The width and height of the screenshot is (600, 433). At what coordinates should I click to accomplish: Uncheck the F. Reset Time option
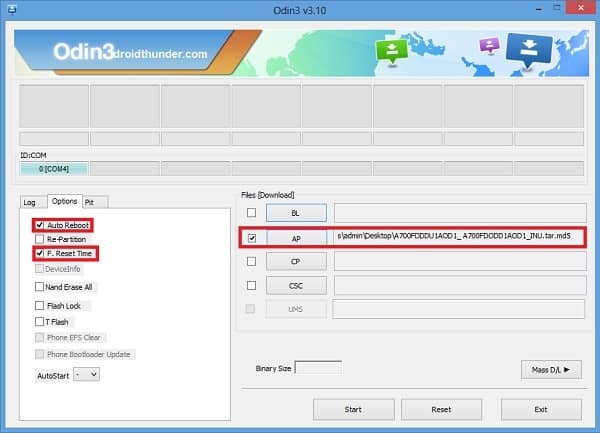(x=39, y=253)
